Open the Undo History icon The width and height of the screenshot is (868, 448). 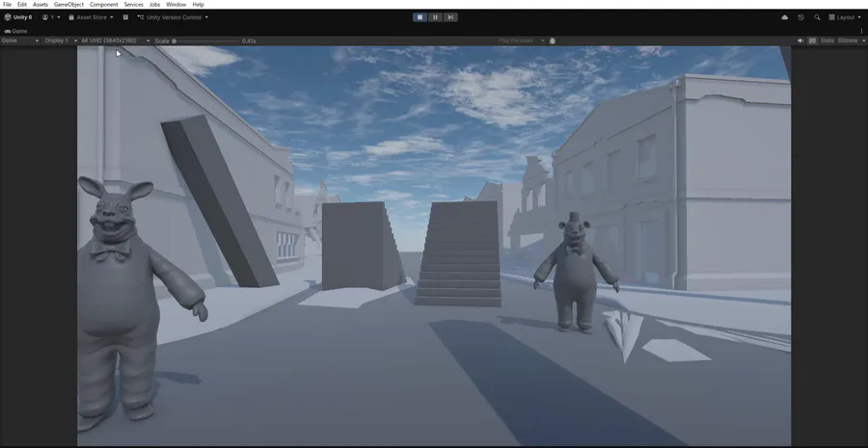pyautogui.click(x=801, y=17)
